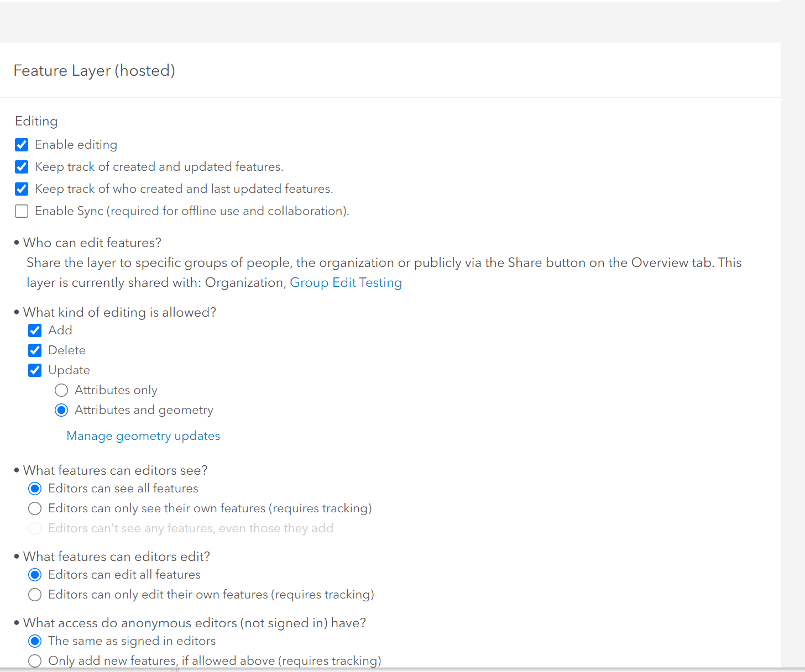805x672 pixels.
Task: Disable the Enable editing checkbox
Action: pos(21,144)
